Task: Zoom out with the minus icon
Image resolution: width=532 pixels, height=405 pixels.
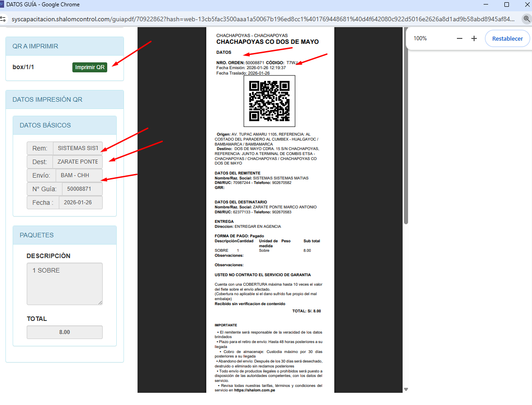Action: (x=460, y=38)
